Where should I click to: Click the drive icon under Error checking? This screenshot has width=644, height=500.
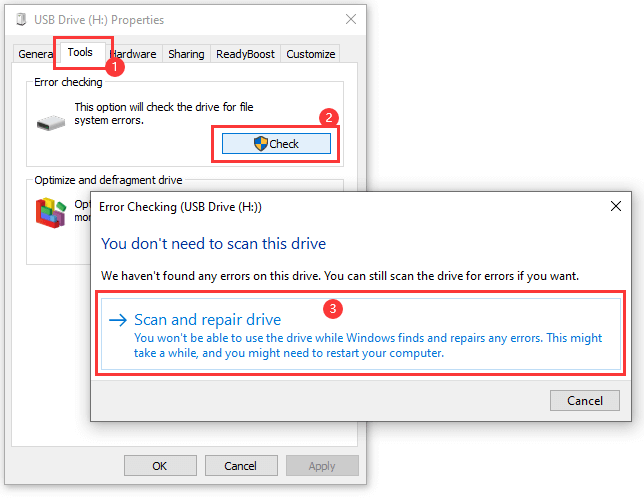coord(49,124)
